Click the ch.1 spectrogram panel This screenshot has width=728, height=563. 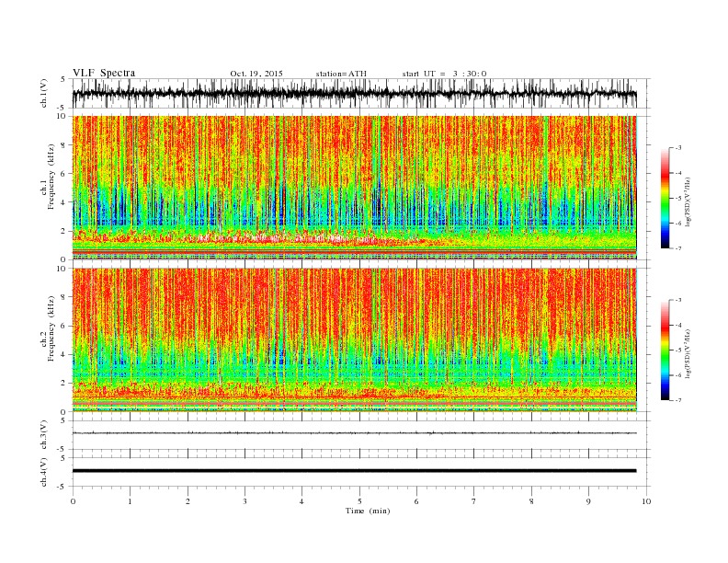tap(355, 188)
